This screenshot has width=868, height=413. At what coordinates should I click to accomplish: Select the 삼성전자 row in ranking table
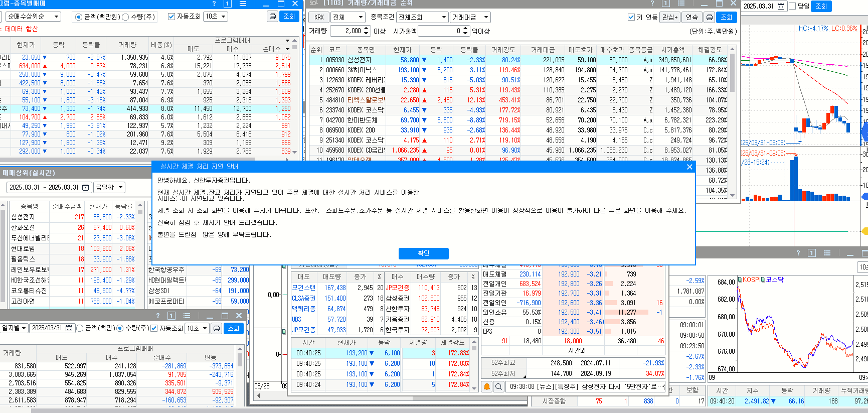click(x=517, y=60)
